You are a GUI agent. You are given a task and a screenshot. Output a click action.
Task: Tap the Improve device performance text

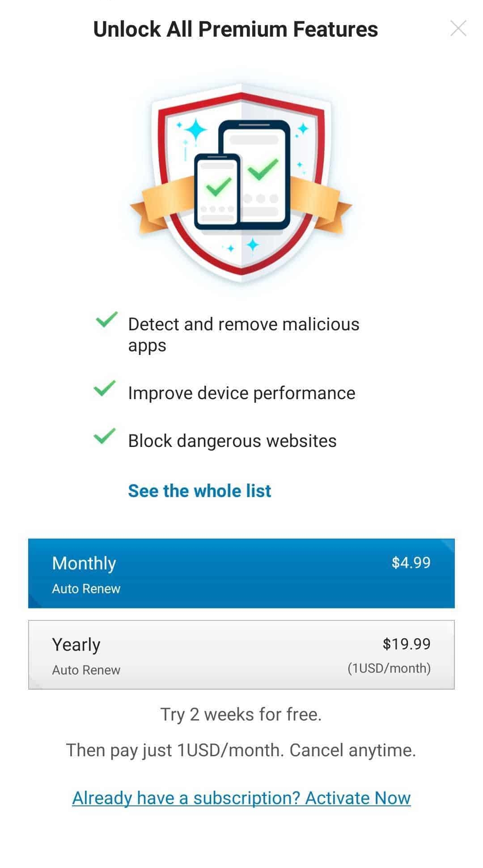[x=241, y=393]
